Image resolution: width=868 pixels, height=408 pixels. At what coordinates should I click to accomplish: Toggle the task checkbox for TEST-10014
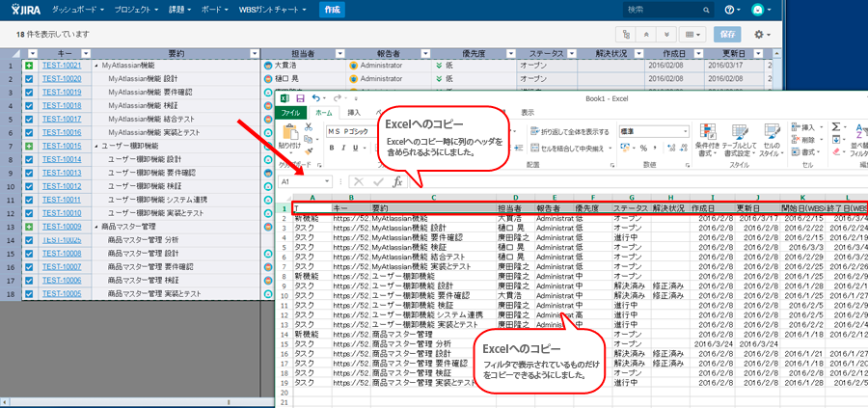pyautogui.click(x=29, y=159)
